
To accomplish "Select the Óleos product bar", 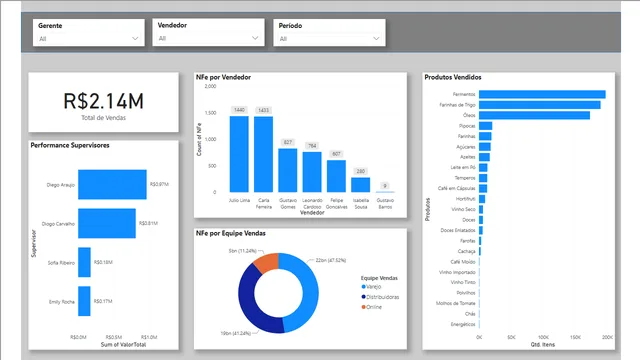I will pos(534,116).
